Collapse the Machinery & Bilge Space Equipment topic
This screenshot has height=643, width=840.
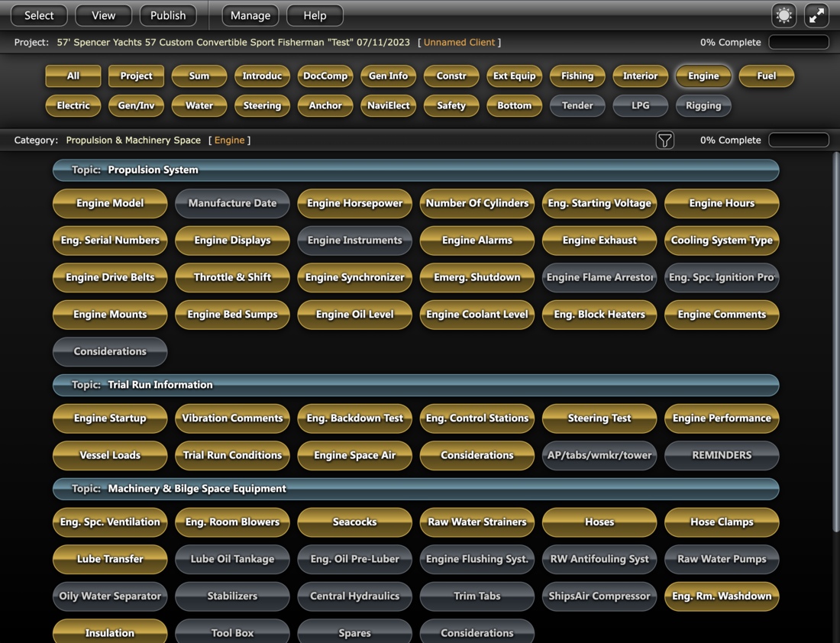point(415,490)
